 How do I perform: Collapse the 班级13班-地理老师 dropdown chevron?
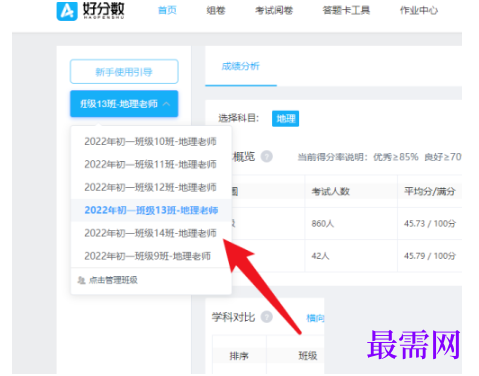(x=166, y=104)
